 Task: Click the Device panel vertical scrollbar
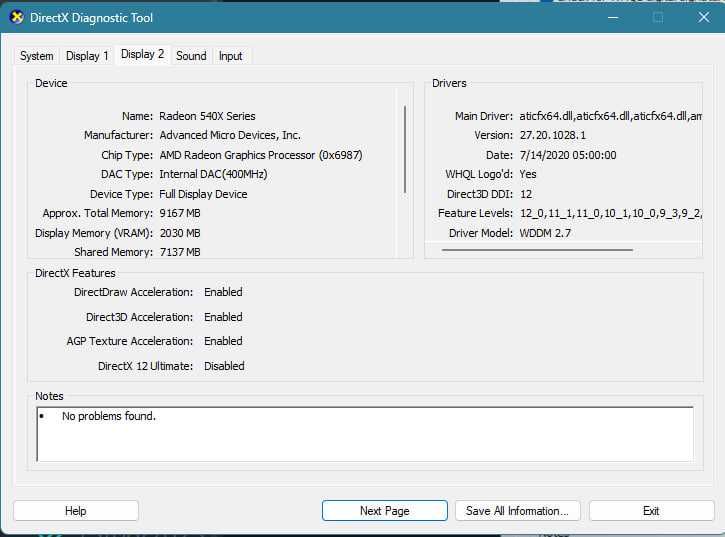coord(405,150)
